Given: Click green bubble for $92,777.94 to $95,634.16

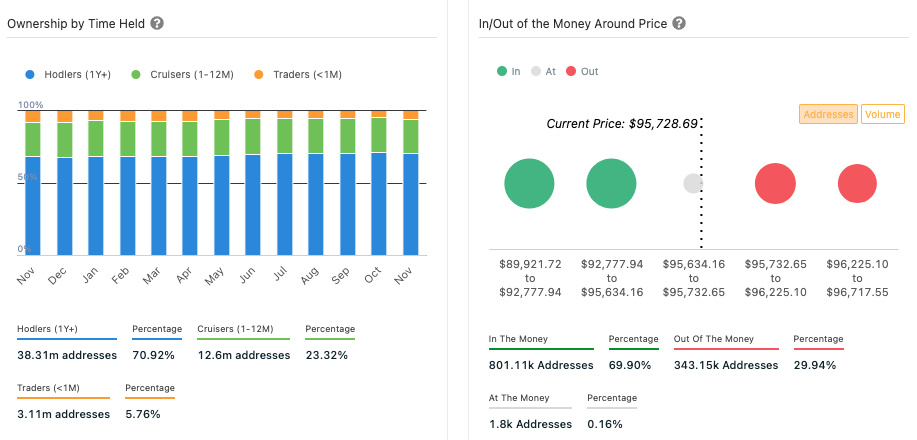Looking at the screenshot, I should (x=611, y=184).
